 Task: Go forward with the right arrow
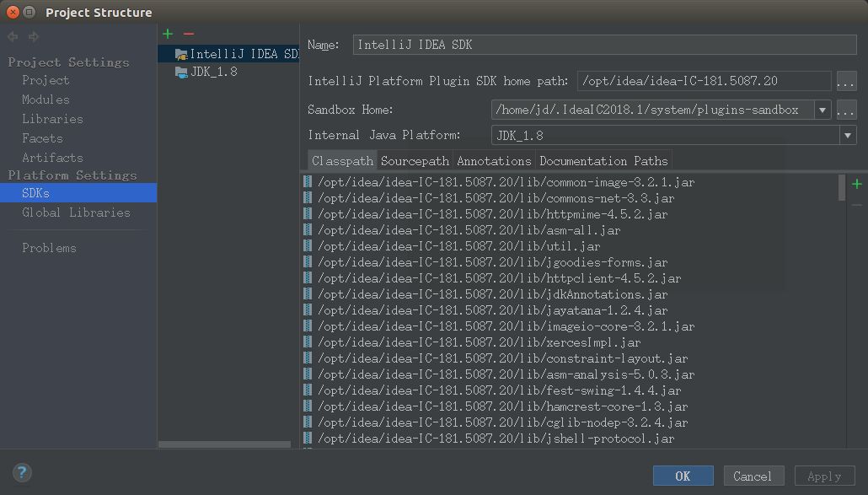(x=34, y=36)
